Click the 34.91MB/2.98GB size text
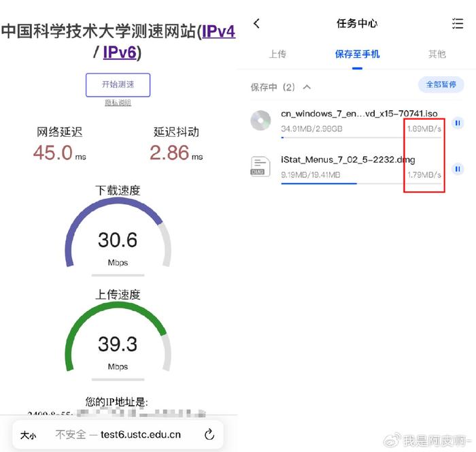Viewport: 476px width, 452px height. [x=311, y=129]
